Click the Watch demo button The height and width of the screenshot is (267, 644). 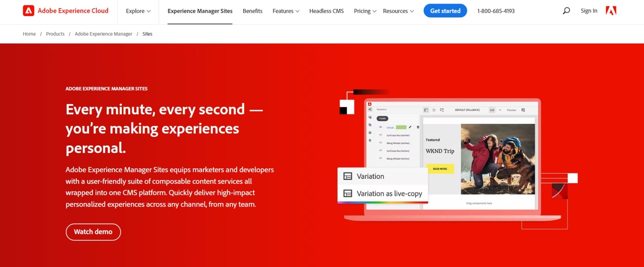(x=93, y=232)
